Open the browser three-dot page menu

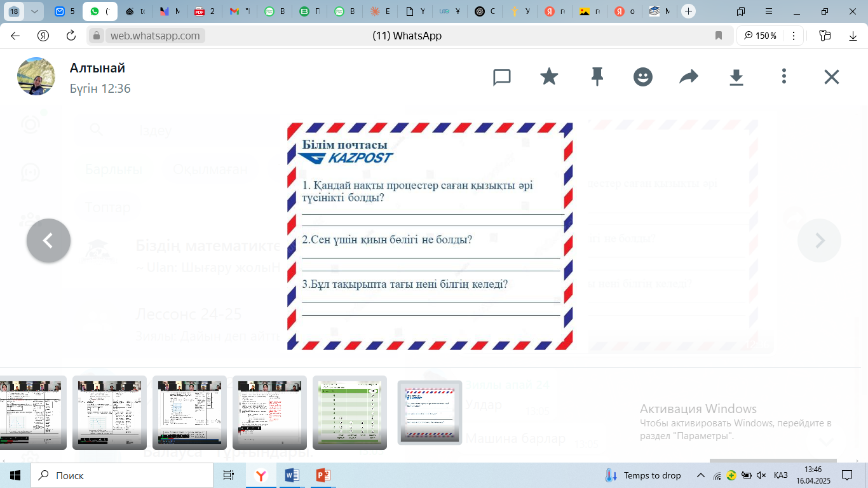tap(793, 36)
